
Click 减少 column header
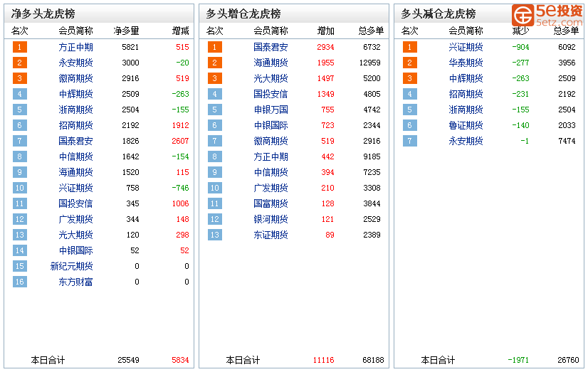(520, 31)
